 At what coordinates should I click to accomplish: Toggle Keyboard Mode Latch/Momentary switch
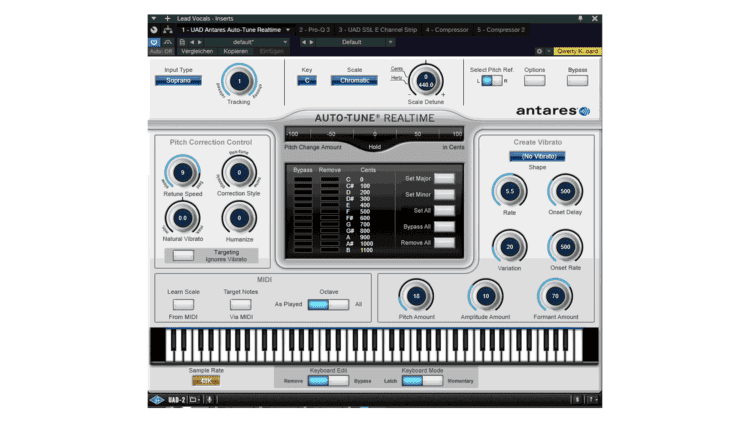tap(422, 381)
